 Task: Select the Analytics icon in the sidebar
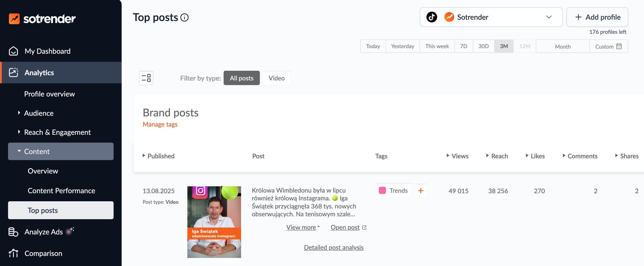tap(13, 72)
